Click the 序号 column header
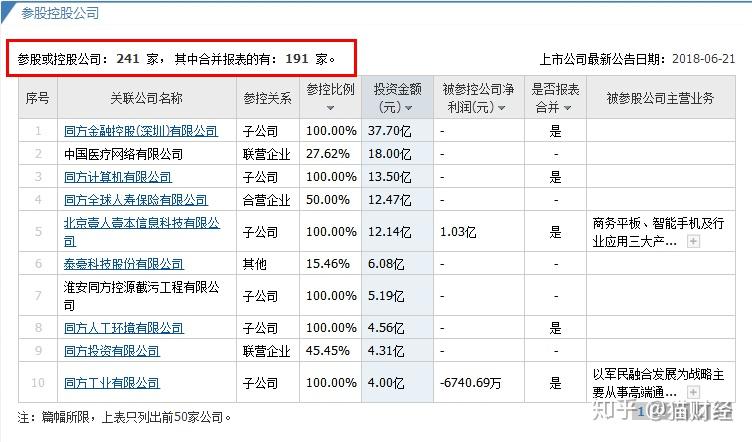 [x=37, y=98]
